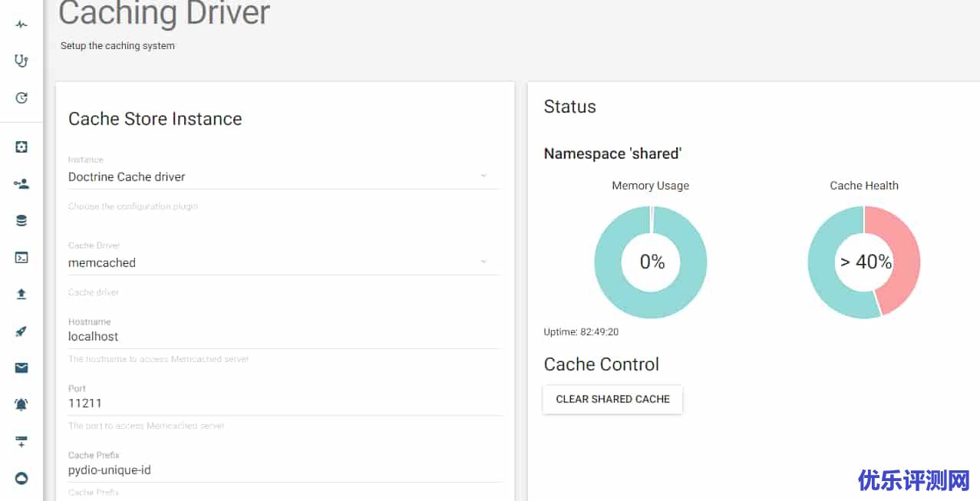The height and width of the screenshot is (501, 980).
Task: Open the upload arrow icon
Action: 21,294
